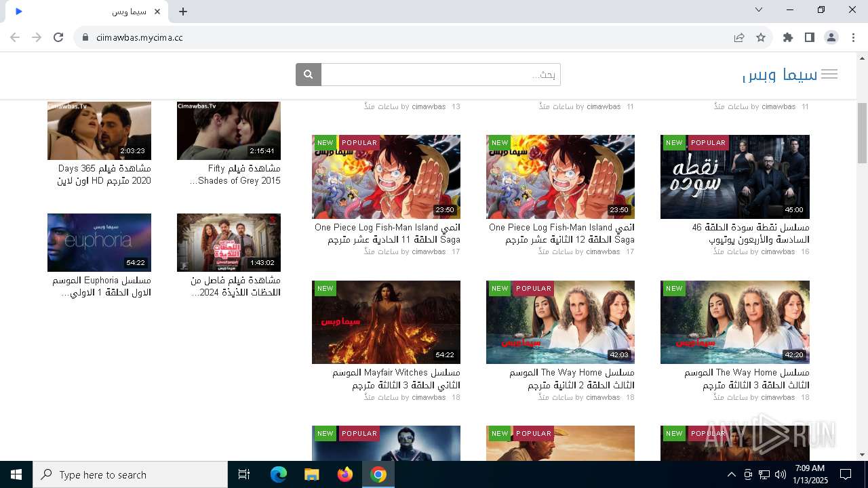
Task: Go back to previous page
Action: (x=15, y=37)
